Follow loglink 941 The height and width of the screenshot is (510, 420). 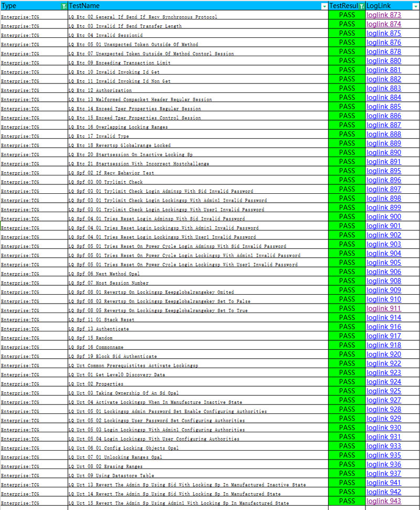[384, 483]
